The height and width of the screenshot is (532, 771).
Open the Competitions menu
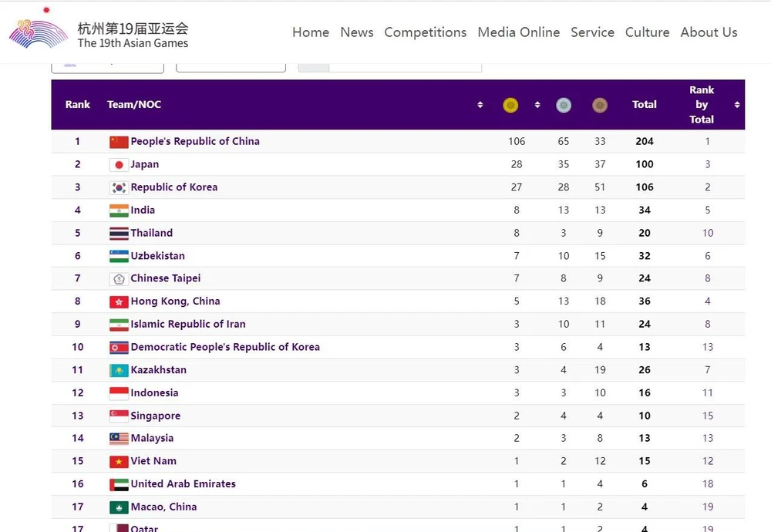point(426,32)
